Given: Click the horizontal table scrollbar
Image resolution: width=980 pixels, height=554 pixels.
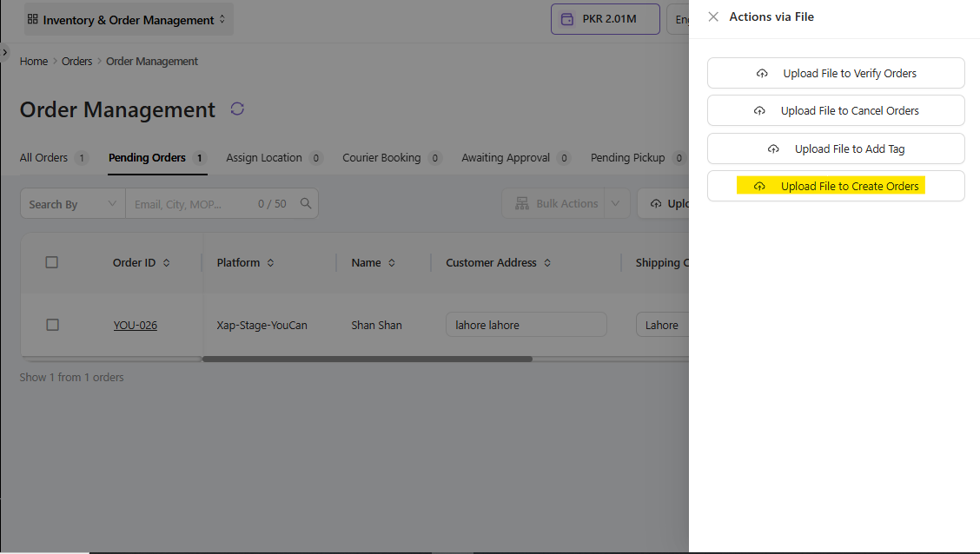Looking at the screenshot, I should pos(367,359).
